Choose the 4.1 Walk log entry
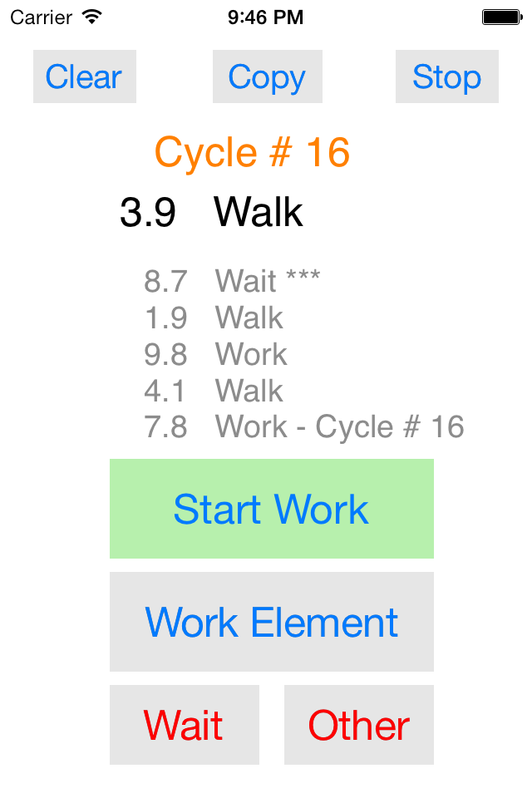This screenshot has height=798, width=532. tap(214, 391)
